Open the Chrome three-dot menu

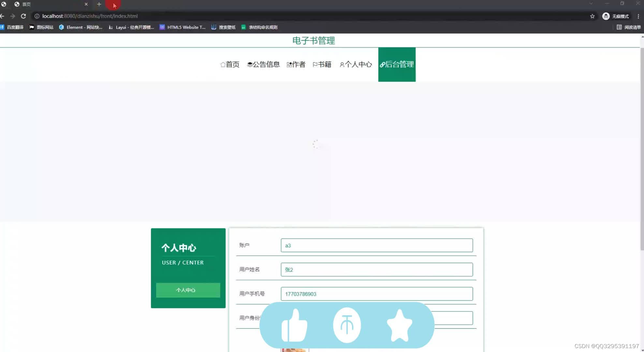point(638,16)
